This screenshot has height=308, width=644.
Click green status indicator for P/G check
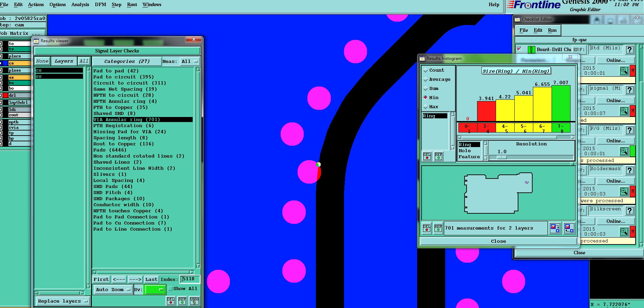point(632,151)
